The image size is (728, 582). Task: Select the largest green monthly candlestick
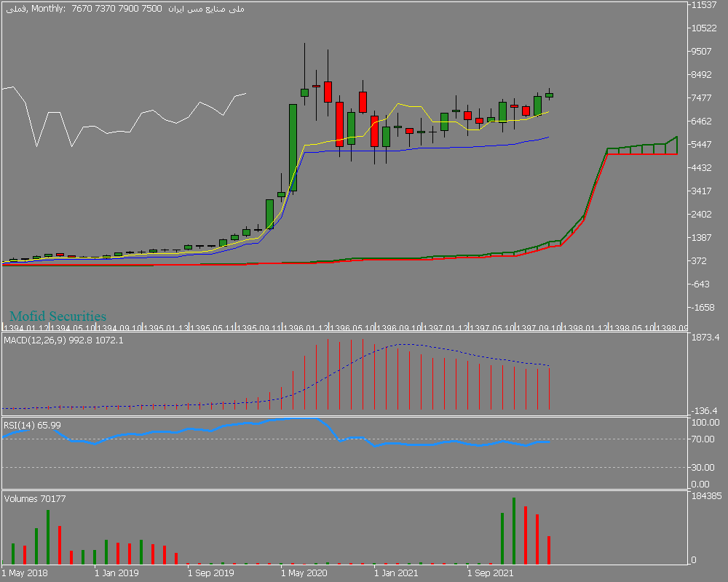pos(293,148)
